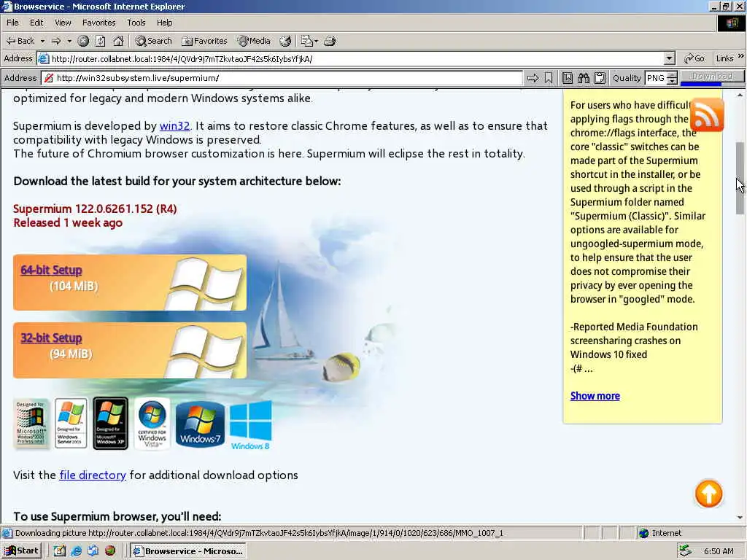The image size is (747, 560).
Task: Open the Forward history dropdown arrow
Action: click(x=69, y=41)
